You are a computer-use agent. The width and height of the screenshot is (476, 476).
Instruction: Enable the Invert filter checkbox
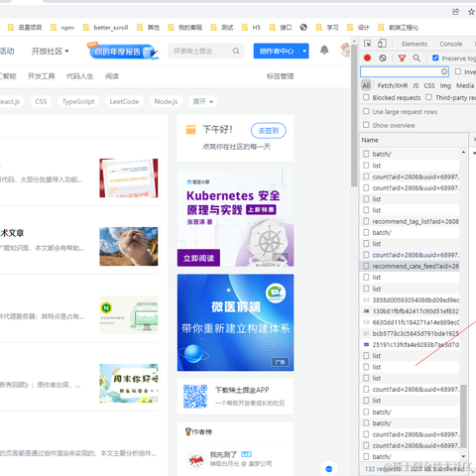[x=458, y=71]
